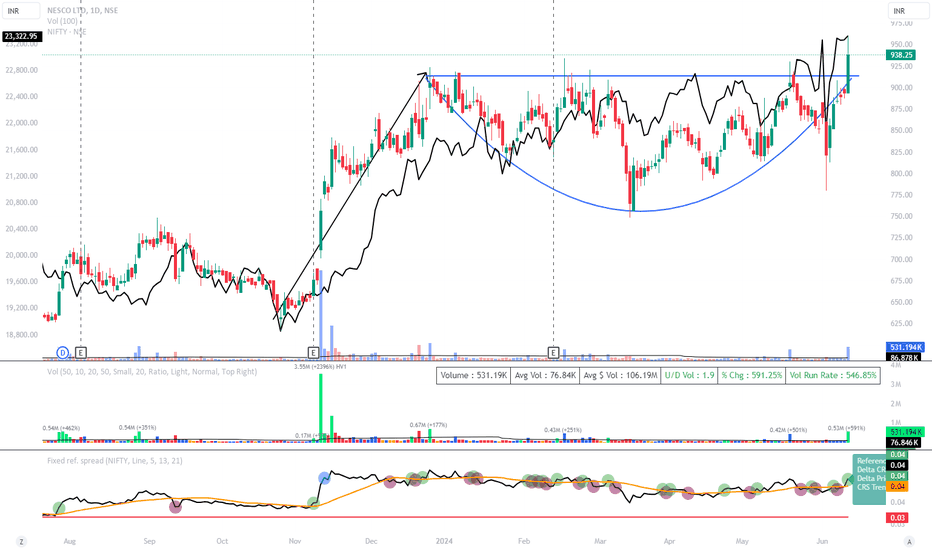Click the teal Reference tooltip box

point(870,479)
